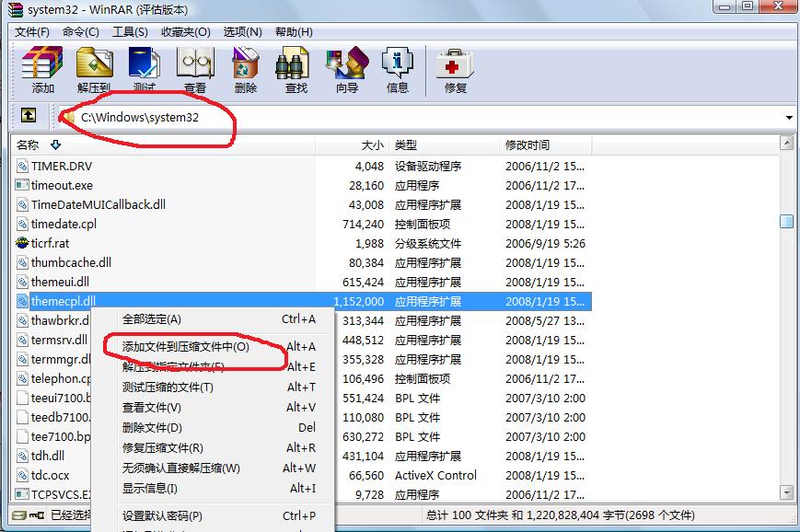800x532 pixels.
Task: Open the 收藏夹(O) menu
Action: pyautogui.click(x=186, y=32)
